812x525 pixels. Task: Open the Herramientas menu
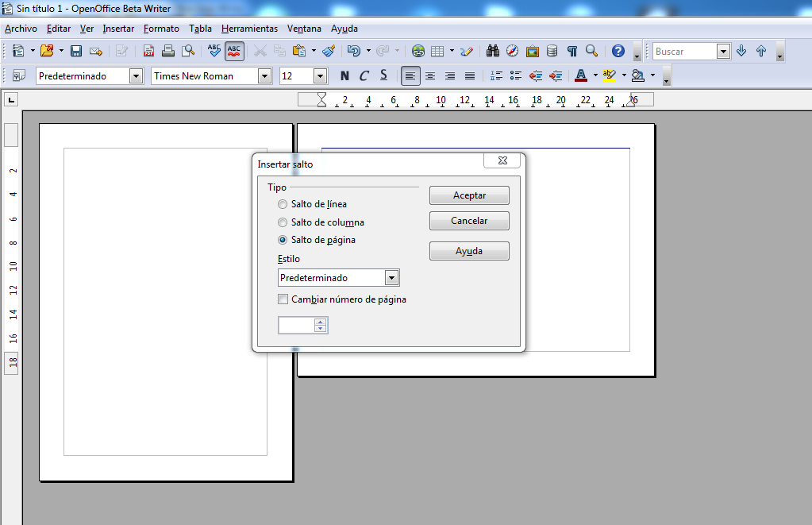tap(249, 29)
